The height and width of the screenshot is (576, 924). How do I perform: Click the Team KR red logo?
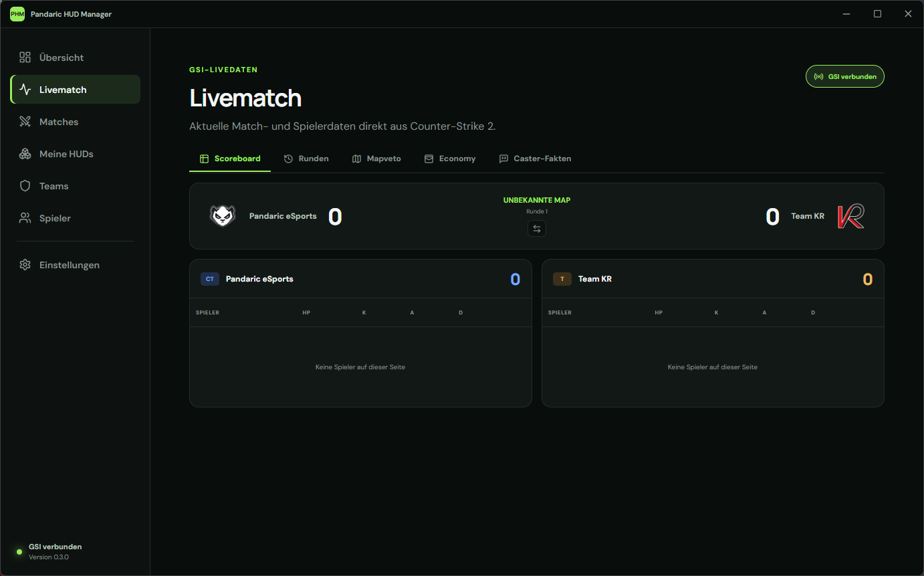coord(851,216)
